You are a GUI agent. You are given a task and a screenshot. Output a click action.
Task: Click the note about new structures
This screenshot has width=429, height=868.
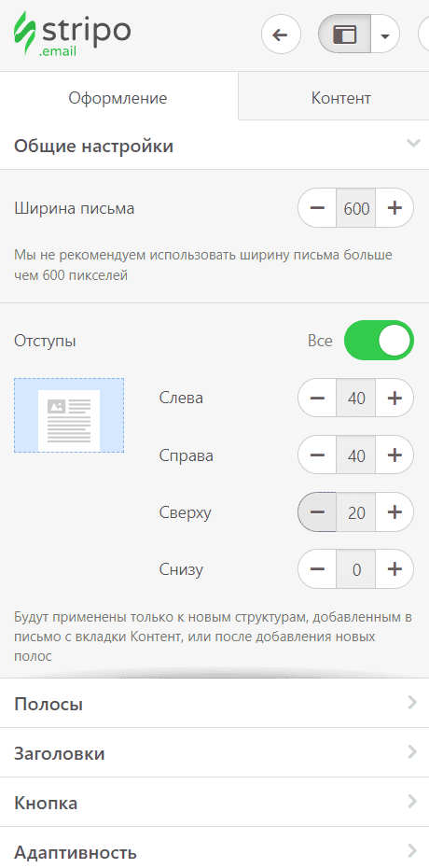(x=214, y=637)
